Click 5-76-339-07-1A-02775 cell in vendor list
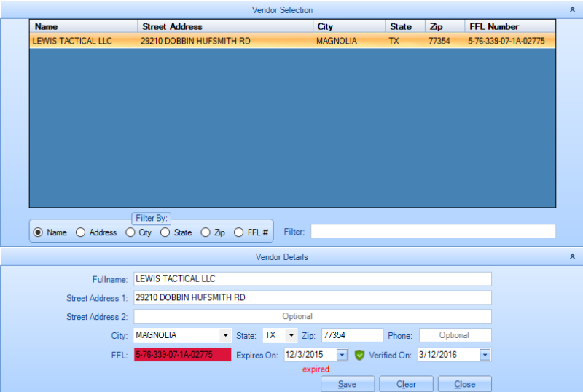 (x=506, y=41)
